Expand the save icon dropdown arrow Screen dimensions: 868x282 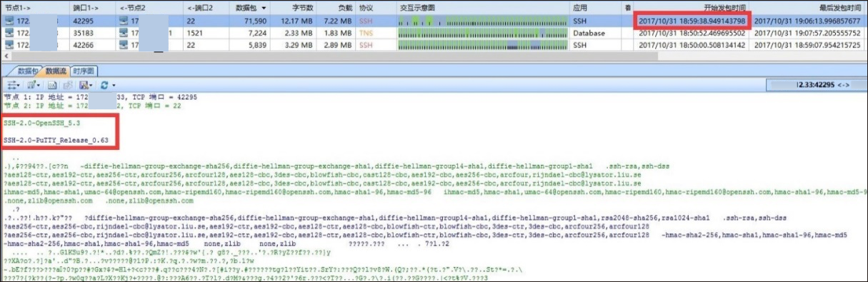point(91,86)
